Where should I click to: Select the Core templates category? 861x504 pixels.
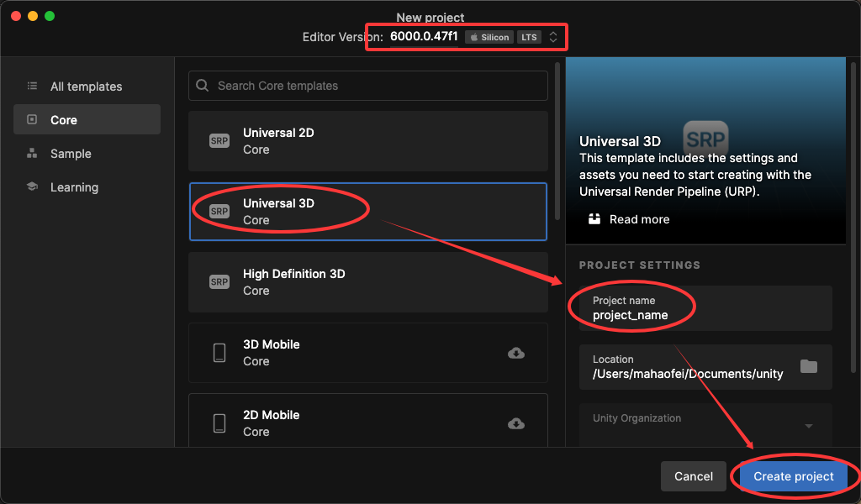[87, 119]
